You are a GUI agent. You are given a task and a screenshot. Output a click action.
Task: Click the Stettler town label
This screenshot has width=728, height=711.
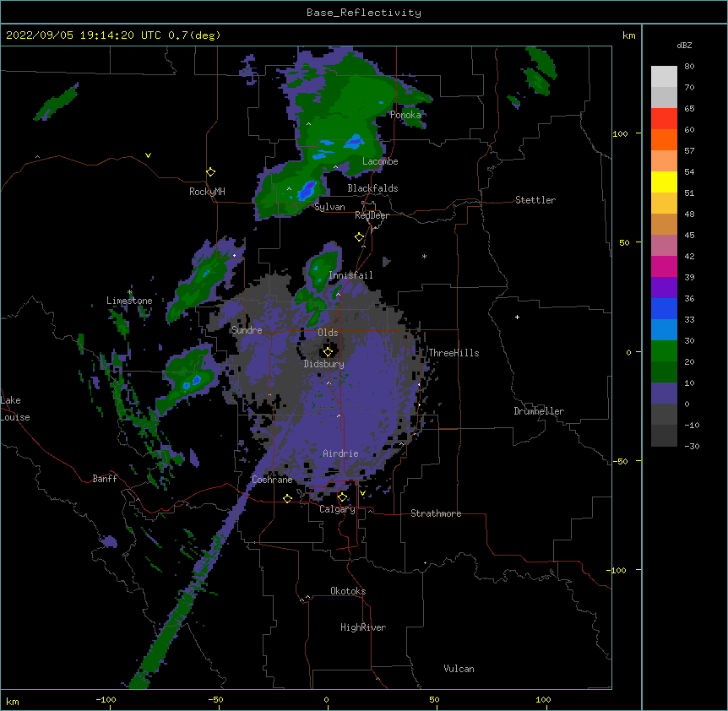pyautogui.click(x=535, y=200)
